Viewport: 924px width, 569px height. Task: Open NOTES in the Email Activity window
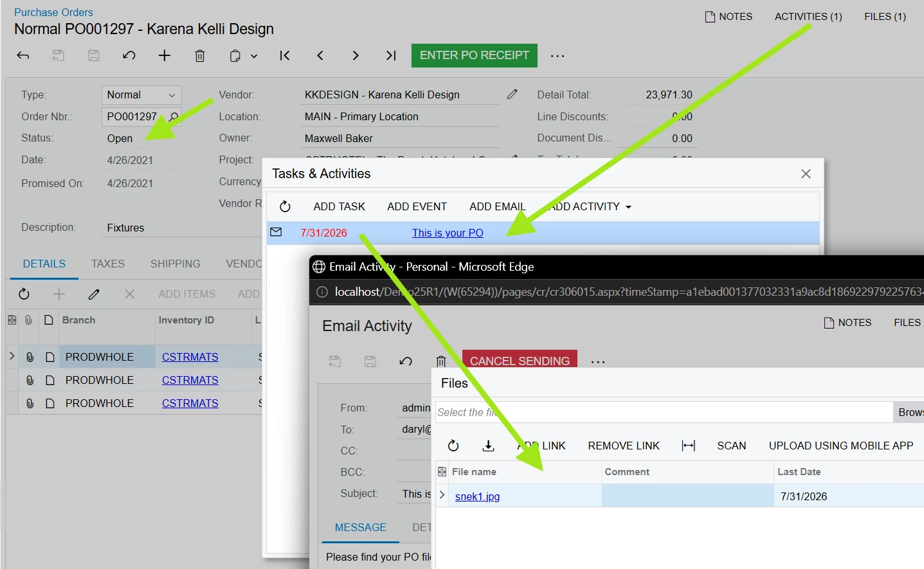tap(848, 323)
